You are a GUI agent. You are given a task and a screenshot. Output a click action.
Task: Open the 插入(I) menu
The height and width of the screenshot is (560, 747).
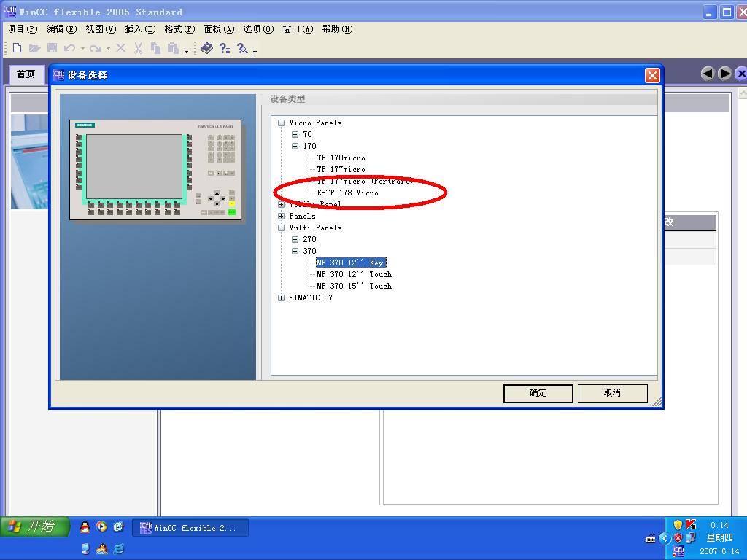pos(140,29)
